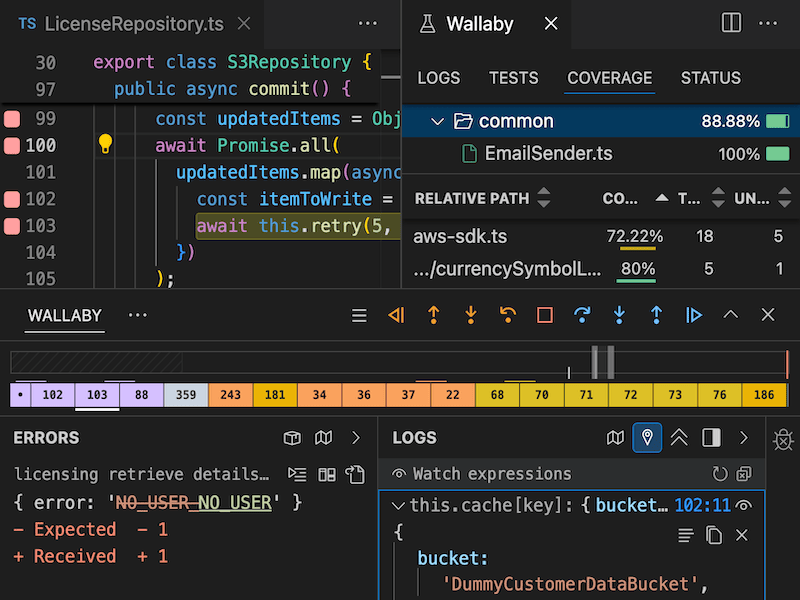Image resolution: width=800 pixels, height=600 pixels.
Task: Open the EmailSender.ts coverage file
Action: point(548,154)
